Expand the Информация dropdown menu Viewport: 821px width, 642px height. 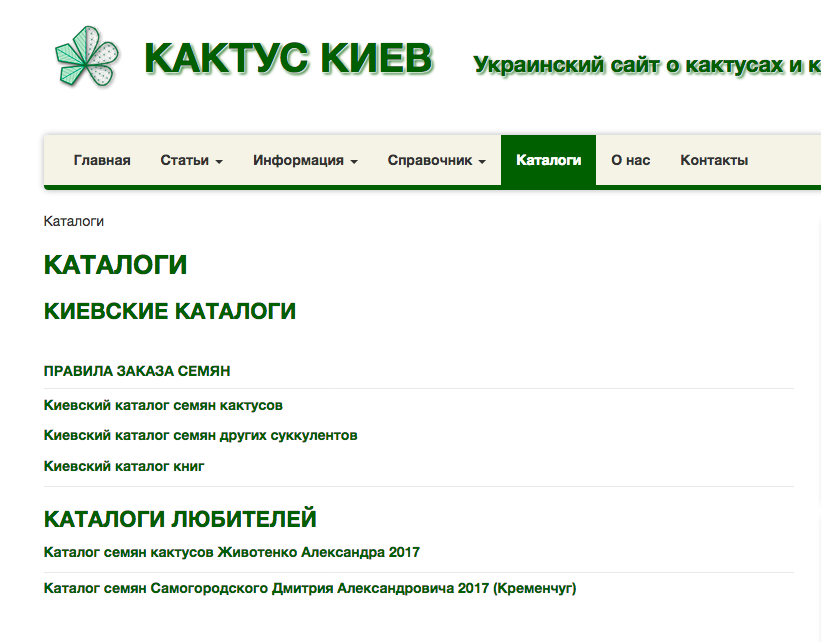(x=305, y=160)
